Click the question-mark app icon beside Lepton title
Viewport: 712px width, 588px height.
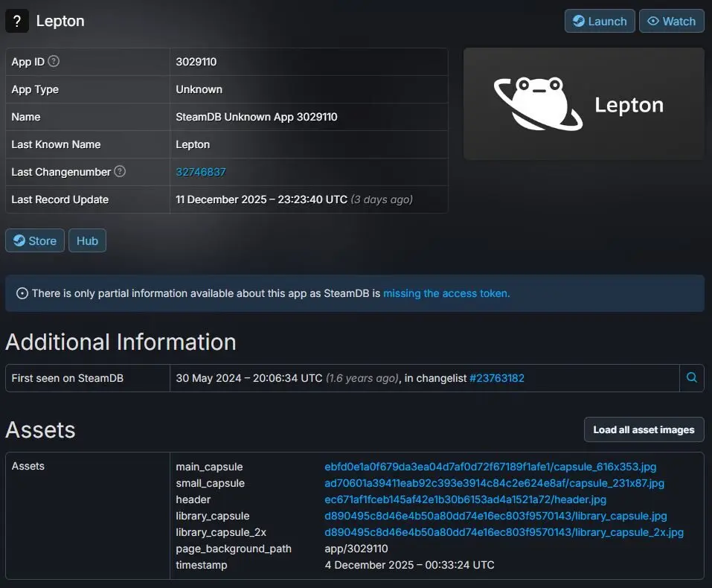tap(16, 21)
